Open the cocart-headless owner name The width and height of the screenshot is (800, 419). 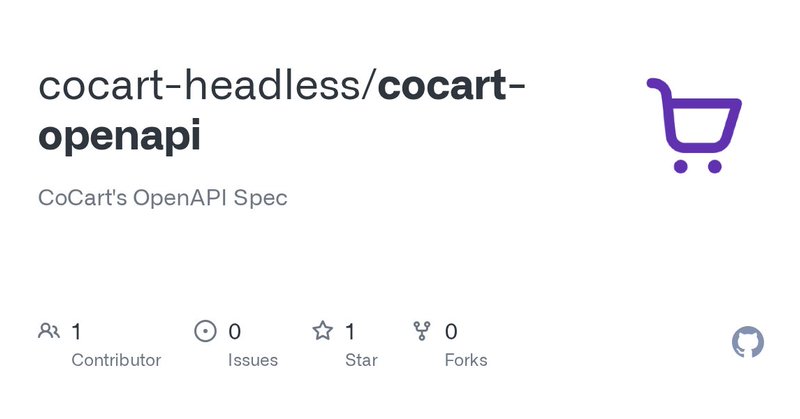pos(200,87)
